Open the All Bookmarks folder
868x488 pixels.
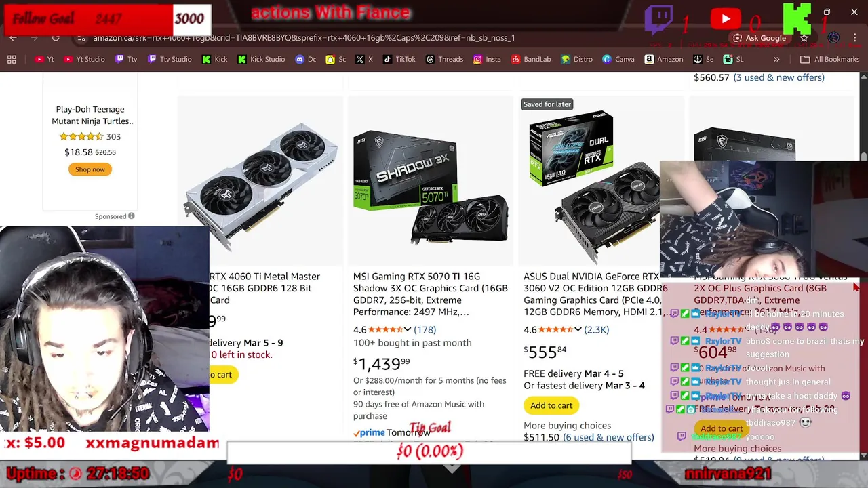tap(830, 60)
